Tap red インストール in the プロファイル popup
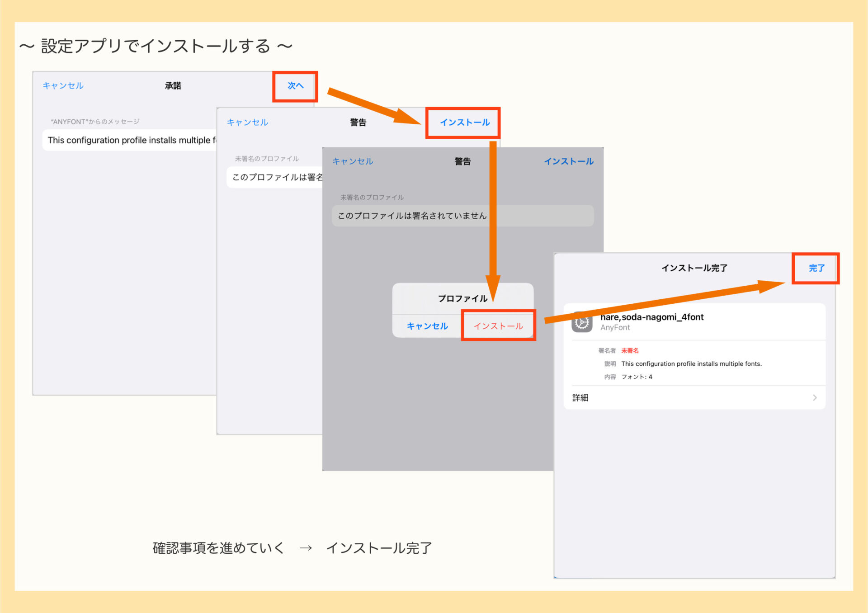Image resolution: width=868 pixels, height=613 pixels. (x=498, y=326)
